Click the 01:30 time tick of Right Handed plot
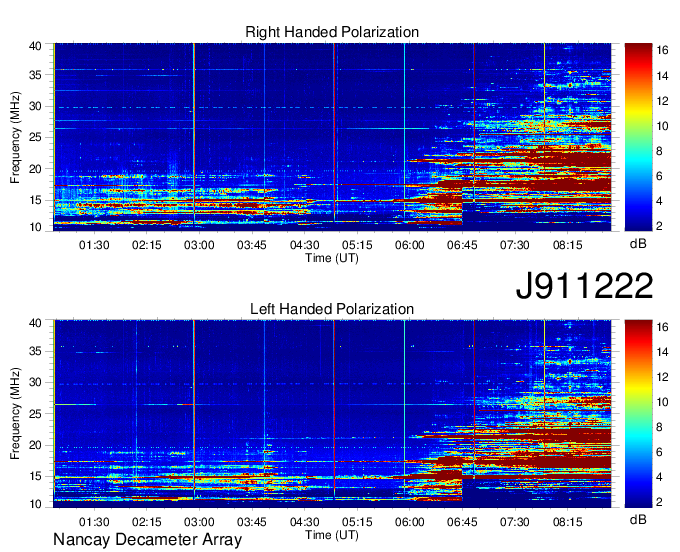Screen dimensions: 680x552 [x=94, y=245]
